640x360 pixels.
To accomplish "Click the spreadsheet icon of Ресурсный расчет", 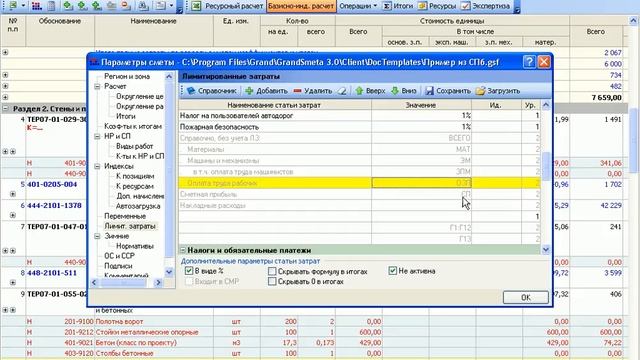I will pos(196,6).
